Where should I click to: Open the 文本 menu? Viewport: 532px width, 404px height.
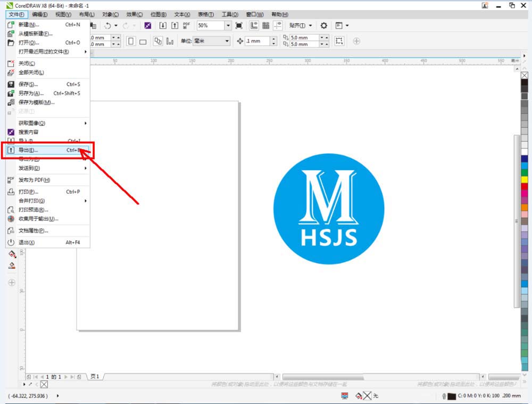(x=182, y=14)
